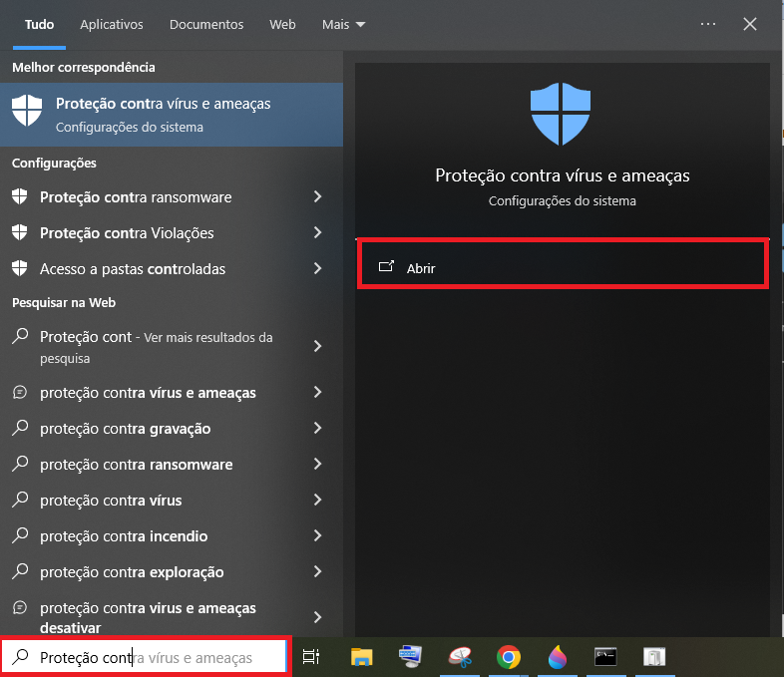Click the shield icon beside Proteção contra Violações

(20, 232)
